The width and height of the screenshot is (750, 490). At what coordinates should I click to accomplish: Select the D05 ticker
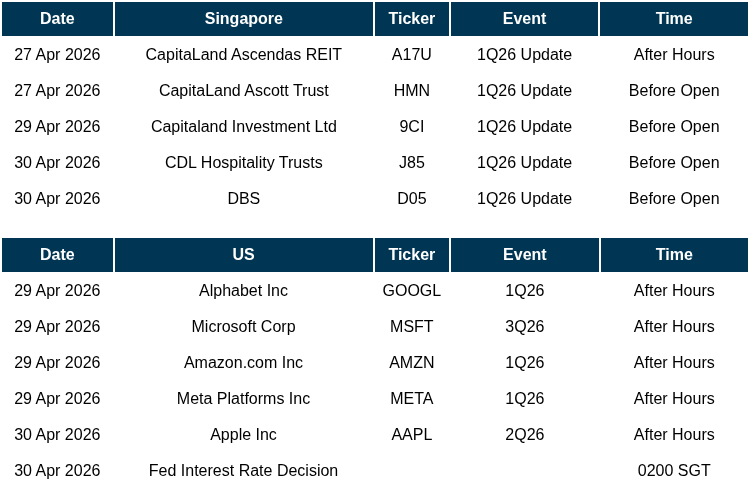tap(411, 199)
